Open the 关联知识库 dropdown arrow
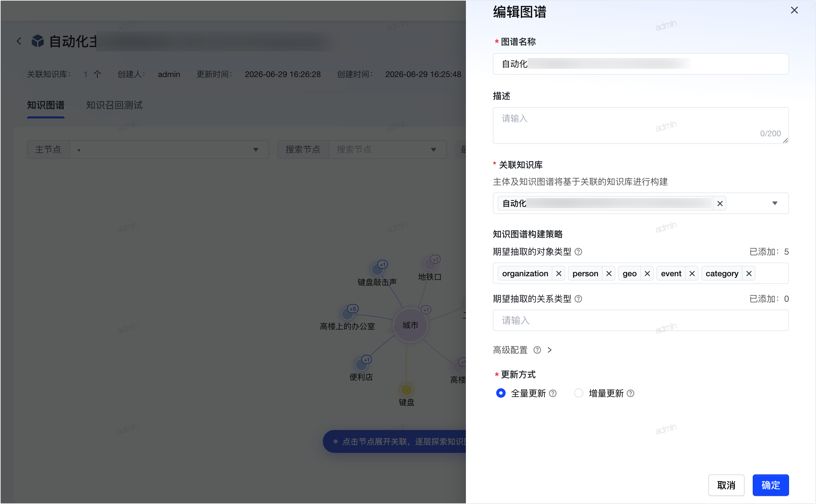 [x=775, y=203]
